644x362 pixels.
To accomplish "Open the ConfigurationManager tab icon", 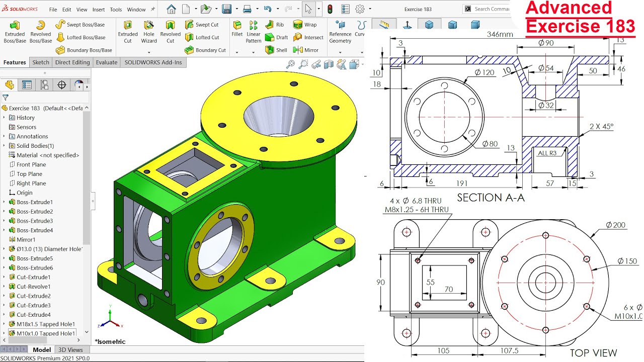I will tap(44, 85).
